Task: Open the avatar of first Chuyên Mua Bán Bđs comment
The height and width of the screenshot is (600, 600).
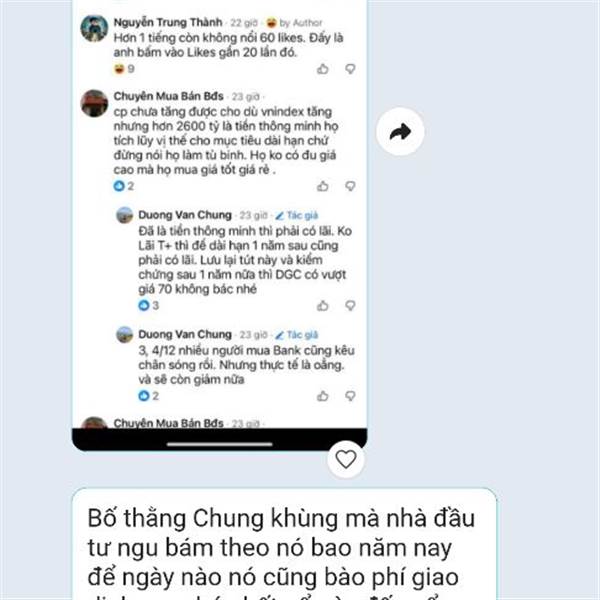Action: [94, 103]
